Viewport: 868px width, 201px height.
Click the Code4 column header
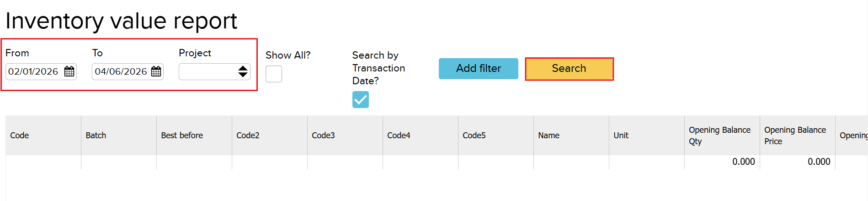[399, 136]
